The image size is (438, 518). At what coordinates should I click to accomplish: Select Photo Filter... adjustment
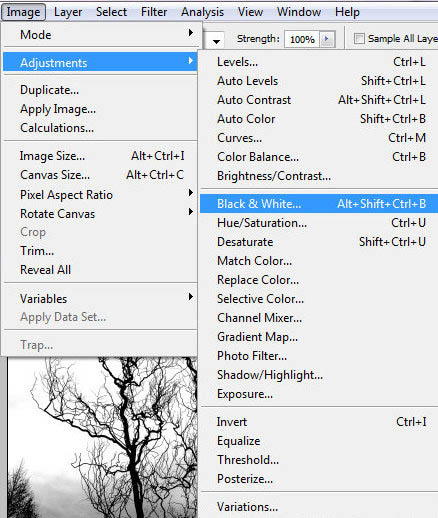pos(319,356)
